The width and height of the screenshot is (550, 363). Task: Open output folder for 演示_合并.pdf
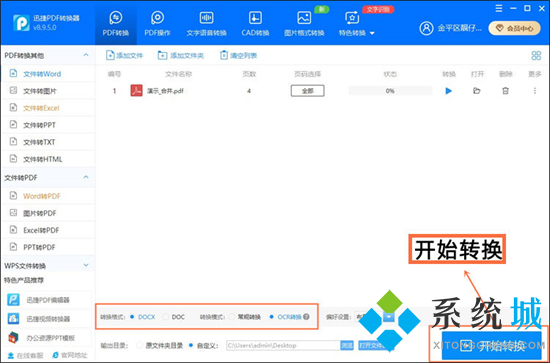click(x=476, y=91)
